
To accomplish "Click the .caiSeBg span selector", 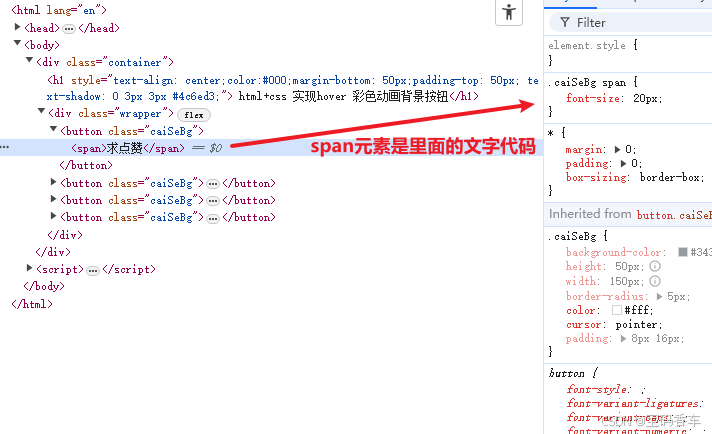I will (587, 83).
